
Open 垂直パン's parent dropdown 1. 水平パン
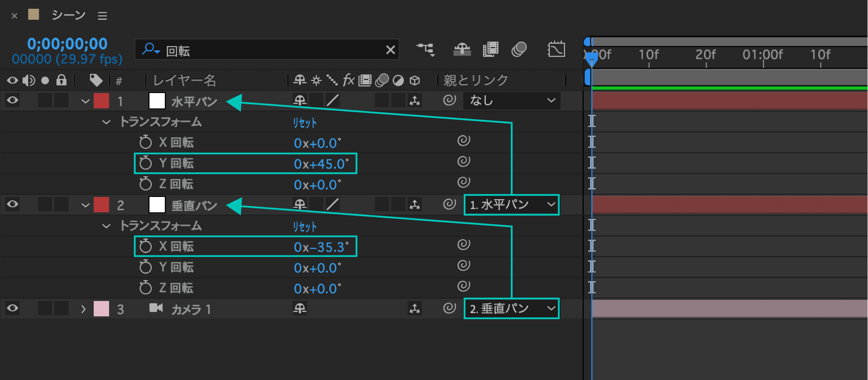pyautogui.click(x=512, y=205)
